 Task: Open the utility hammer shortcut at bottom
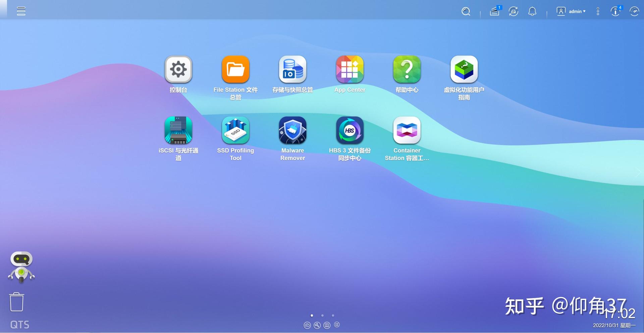[x=317, y=325]
